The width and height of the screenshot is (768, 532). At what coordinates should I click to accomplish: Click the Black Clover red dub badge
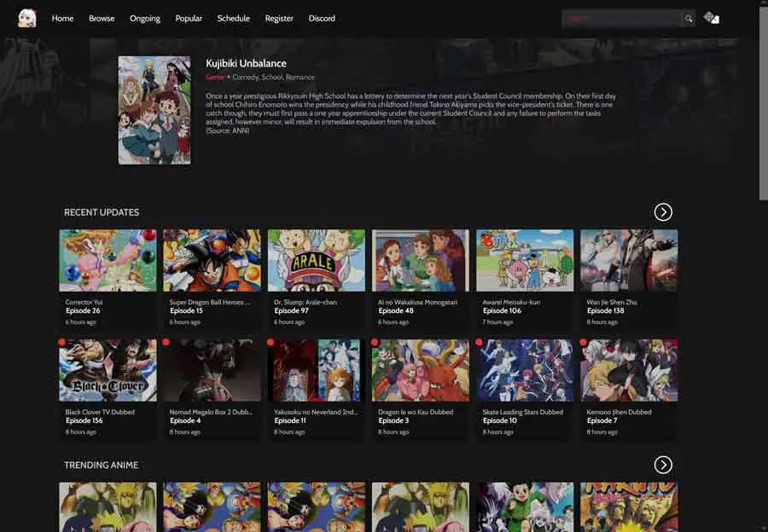(61, 342)
